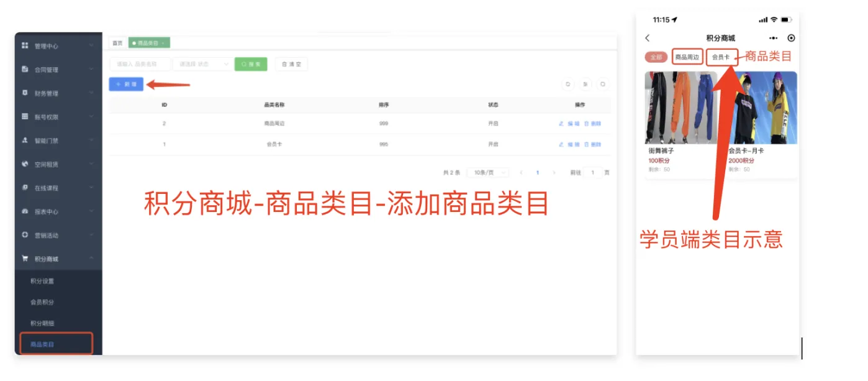Click the refresh icon above the table
Screen dimensions: 868x381
[x=567, y=85]
